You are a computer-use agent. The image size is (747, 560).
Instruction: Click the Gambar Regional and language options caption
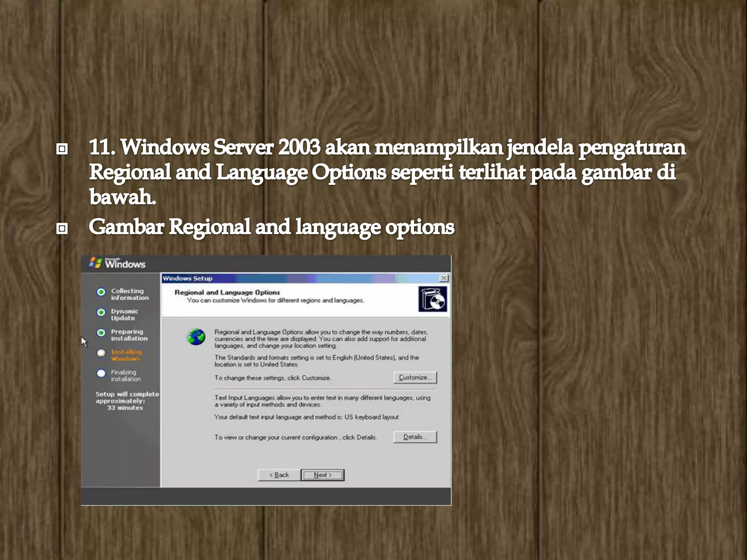(271, 227)
